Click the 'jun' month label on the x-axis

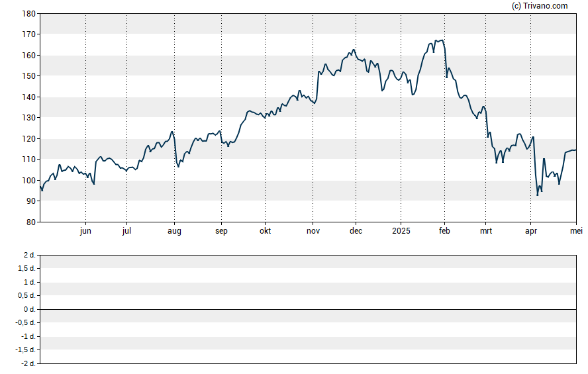tap(85, 231)
